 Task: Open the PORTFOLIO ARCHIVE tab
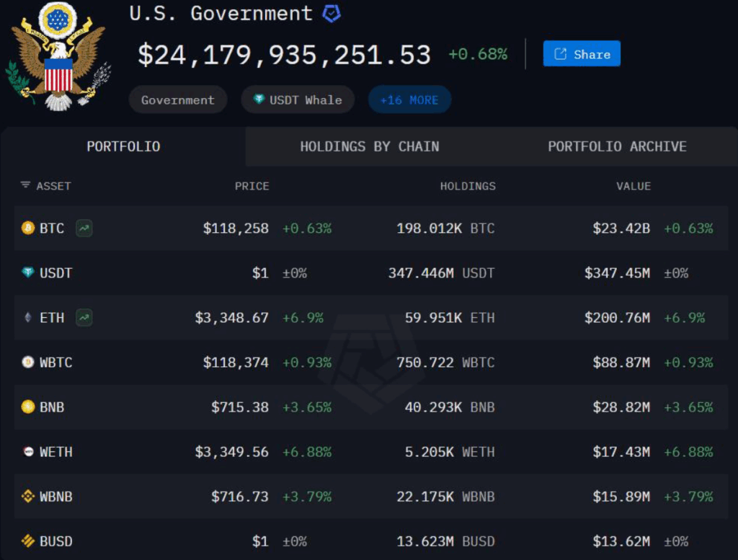tap(617, 146)
